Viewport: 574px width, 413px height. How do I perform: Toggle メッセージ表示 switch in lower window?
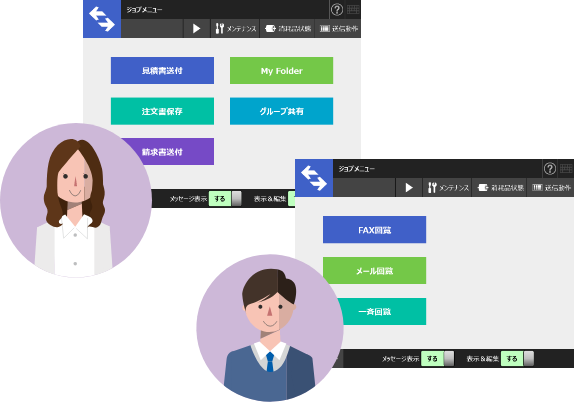[x=437, y=358]
